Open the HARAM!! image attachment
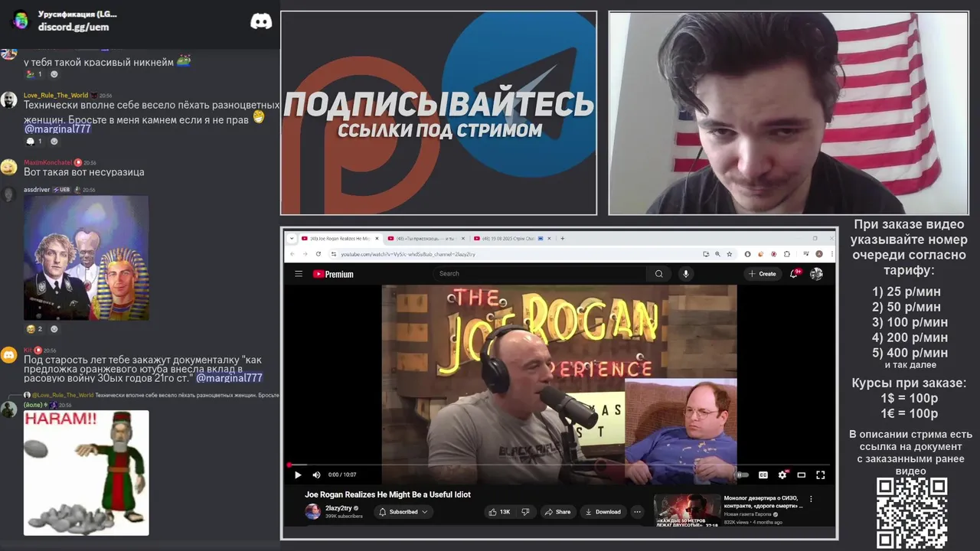Viewport: 980px width, 551px height. pos(86,473)
